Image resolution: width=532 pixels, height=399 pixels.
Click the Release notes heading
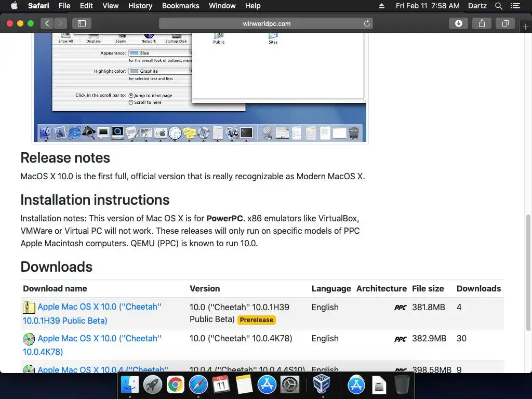[x=65, y=158]
